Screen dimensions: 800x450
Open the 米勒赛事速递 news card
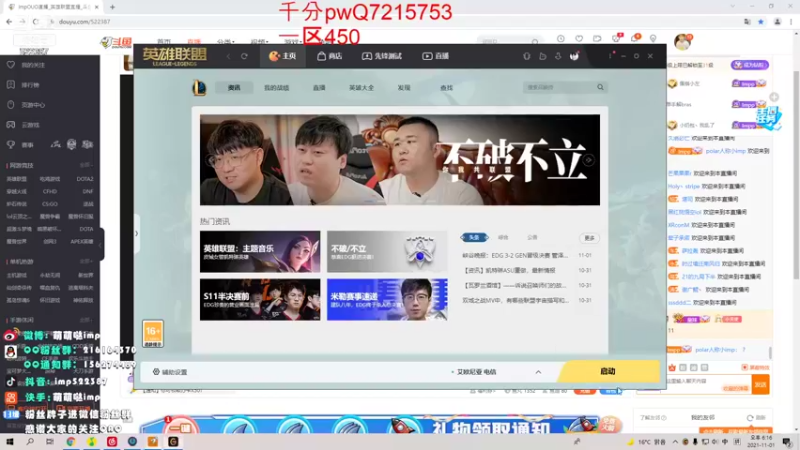pyautogui.click(x=387, y=299)
